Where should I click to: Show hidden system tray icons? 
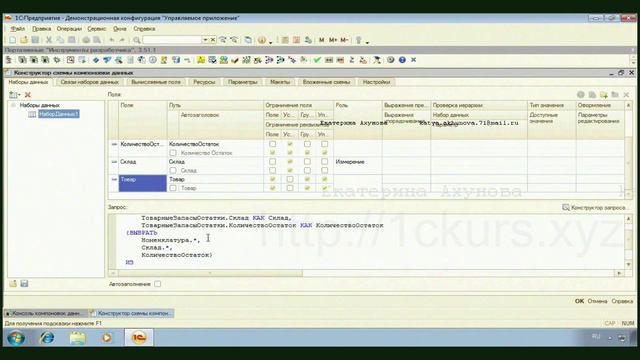click(610, 338)
